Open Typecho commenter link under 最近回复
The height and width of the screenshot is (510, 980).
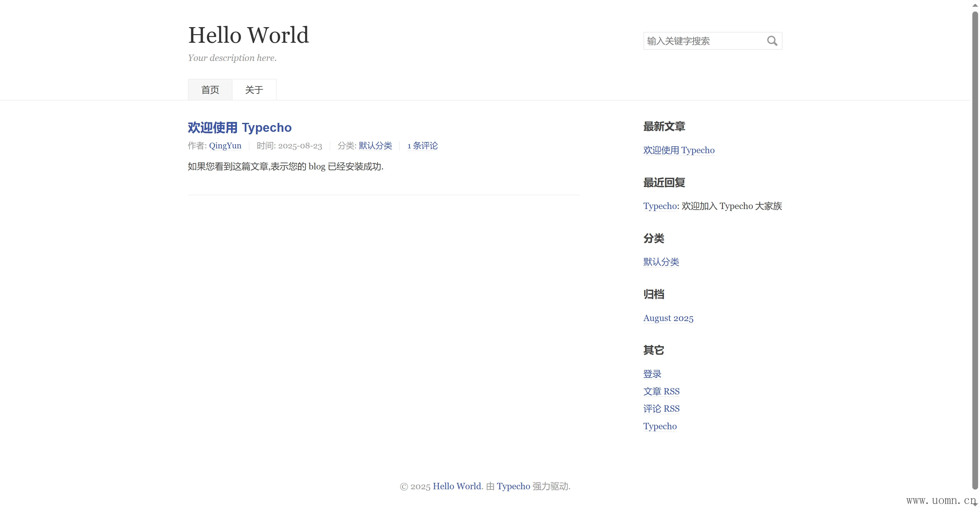tap(660, 206)
